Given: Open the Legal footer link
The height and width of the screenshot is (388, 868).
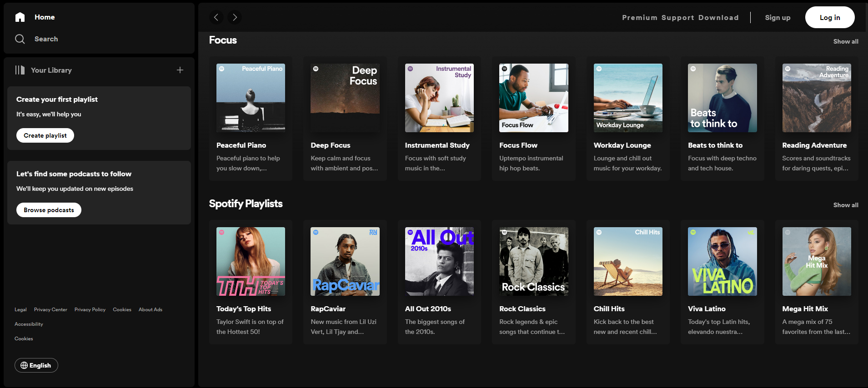Looking at the screenshot, I should [x=20, y=309].
